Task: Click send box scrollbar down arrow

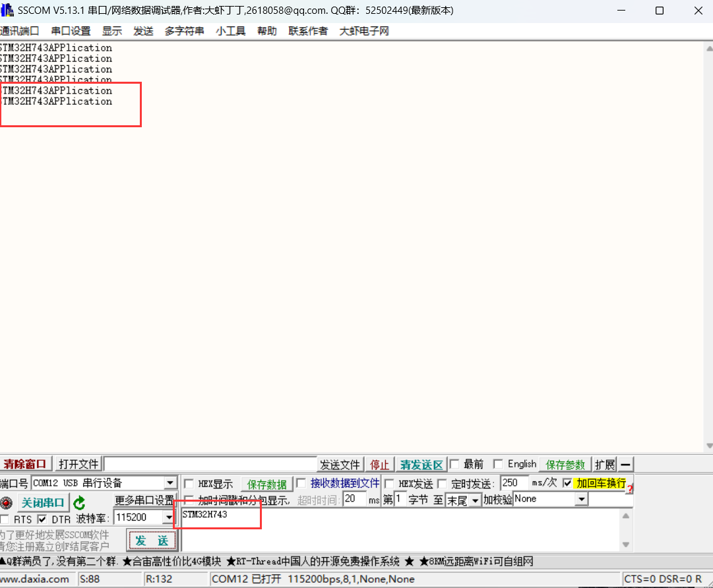Action: [x=626, y=544]
